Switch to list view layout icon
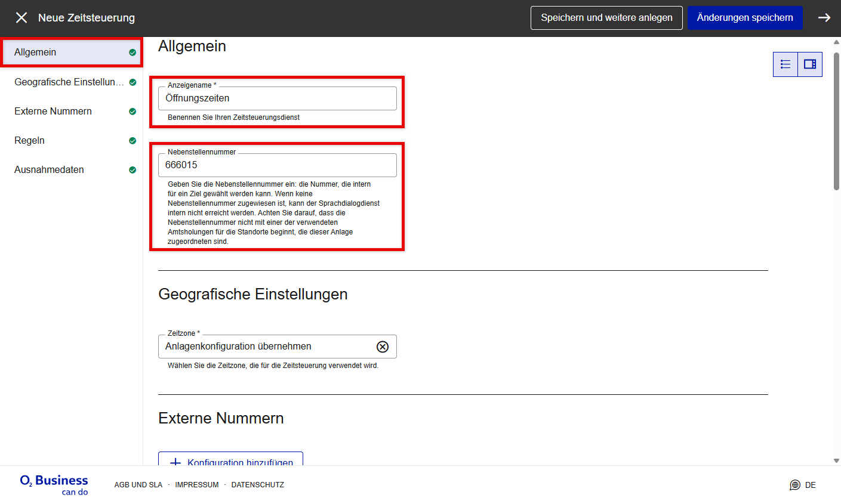Screen dimensions: 841x504 pos(785,64)
